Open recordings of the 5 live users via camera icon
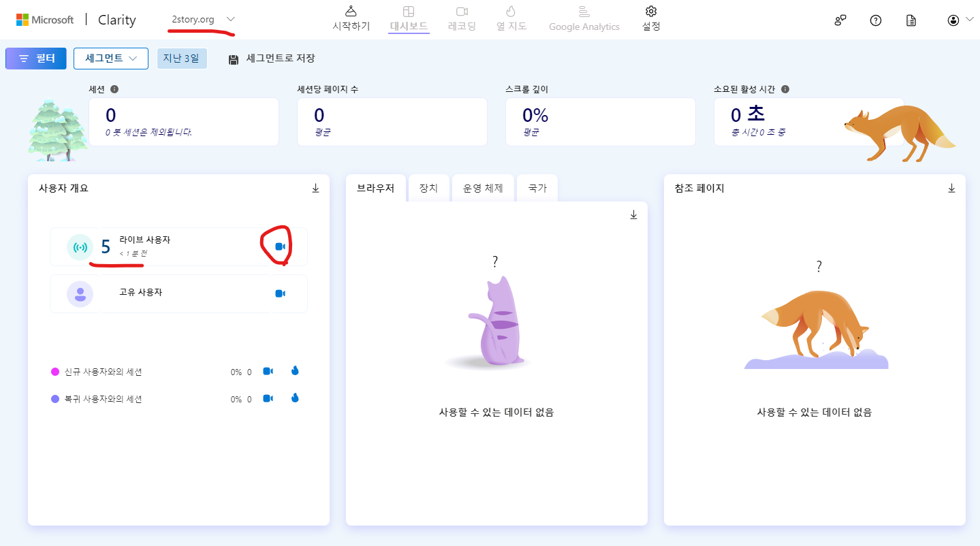Image resolution: width=980 pixels, height=546 pixels. click(279, 246)
